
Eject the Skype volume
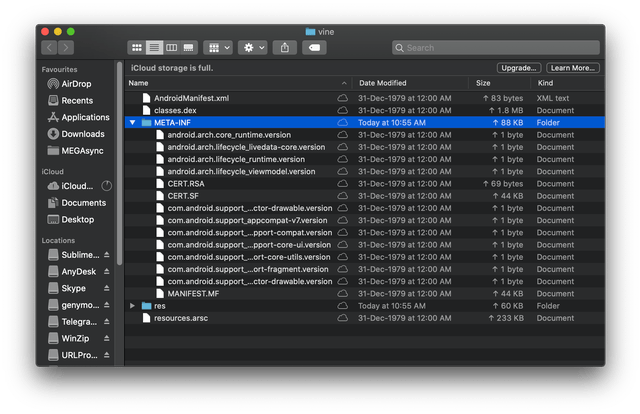click(107, 288)
